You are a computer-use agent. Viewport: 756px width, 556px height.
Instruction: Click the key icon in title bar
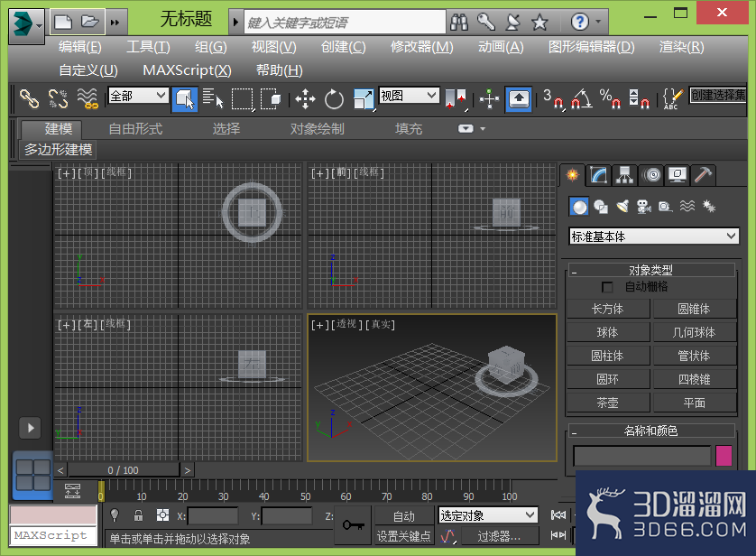(486, 22)
